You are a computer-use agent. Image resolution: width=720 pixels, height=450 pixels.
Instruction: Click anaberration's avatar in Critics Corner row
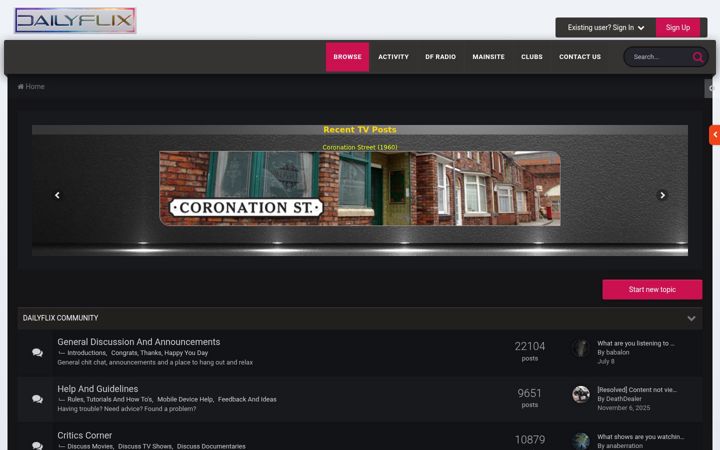coord(581,441)
